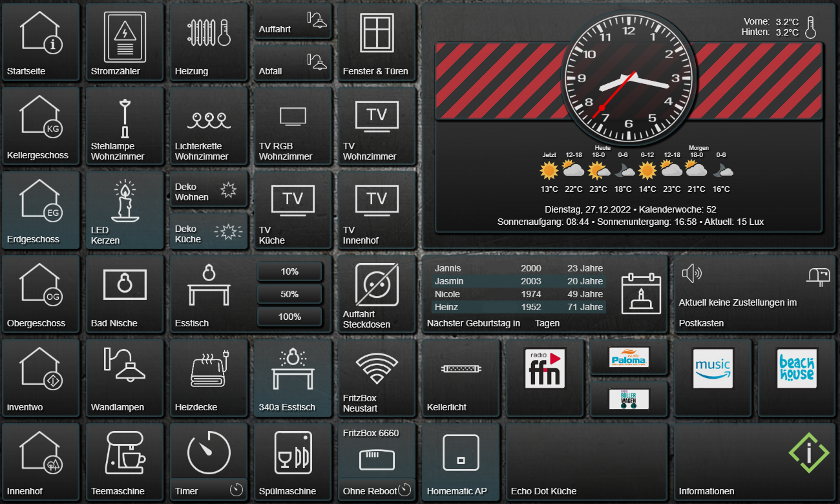840x504 pixels.
Task: Set Esstisch dimmer to 100%
Action: (x=289, y=317)
